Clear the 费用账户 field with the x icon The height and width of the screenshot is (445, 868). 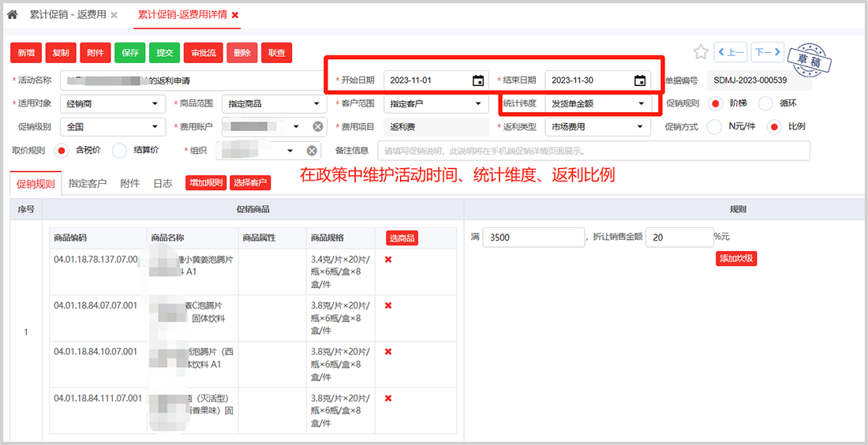[317, 127]
